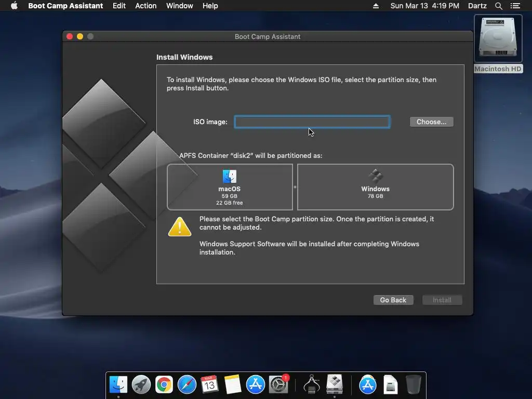Viewport: 532px width, 399px height.
Task: Click the eject icon in menu bar
Action: (x=376, y=6)
